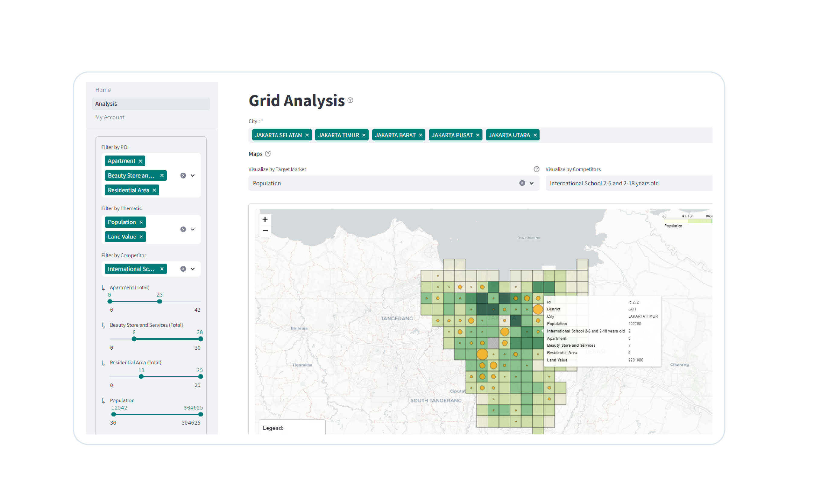
Task: Remove JAKARTA UTARA city tag
Action: click(535, 135)
